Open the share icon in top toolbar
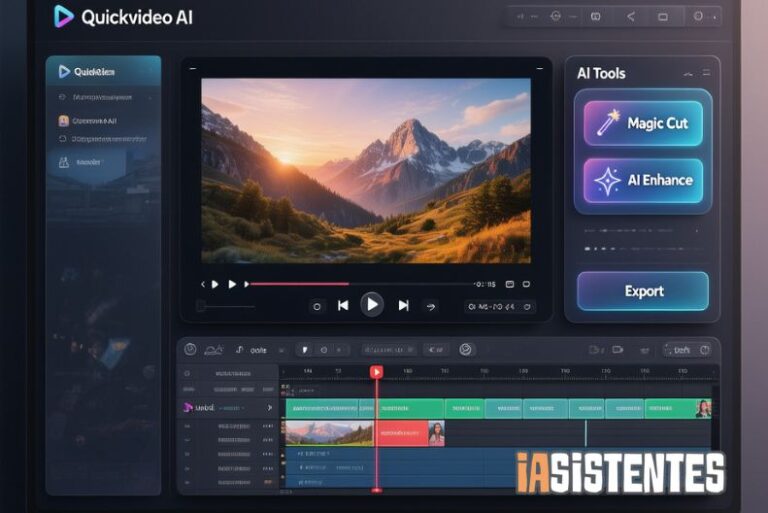 click(x=630, y=16)
